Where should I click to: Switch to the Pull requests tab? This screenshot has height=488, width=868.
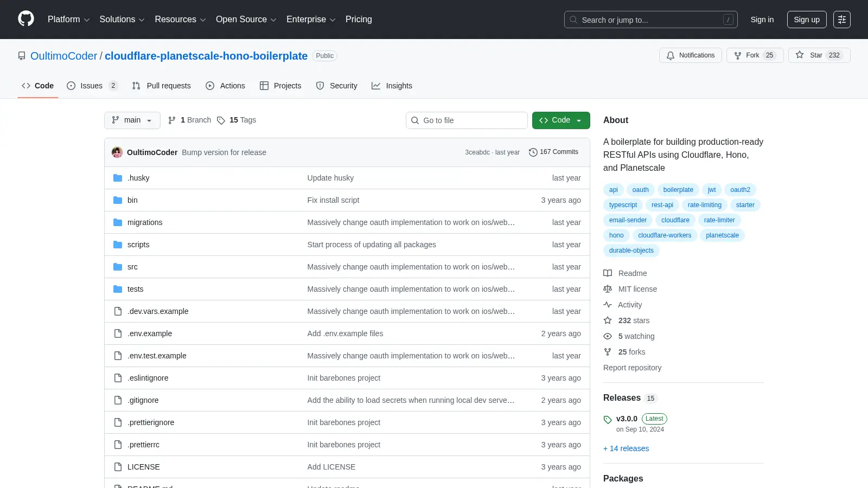pos(162,86)
